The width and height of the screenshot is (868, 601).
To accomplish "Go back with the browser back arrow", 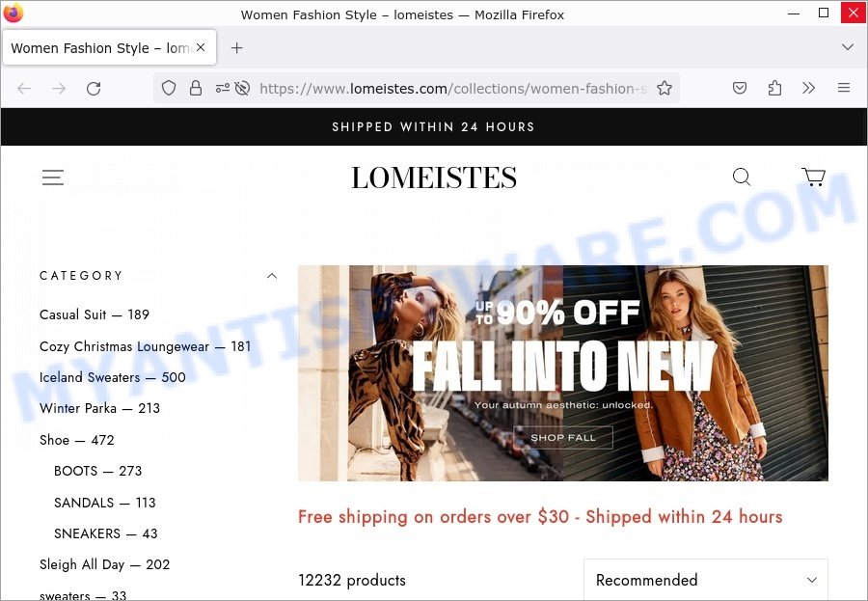I will [24, 88].
